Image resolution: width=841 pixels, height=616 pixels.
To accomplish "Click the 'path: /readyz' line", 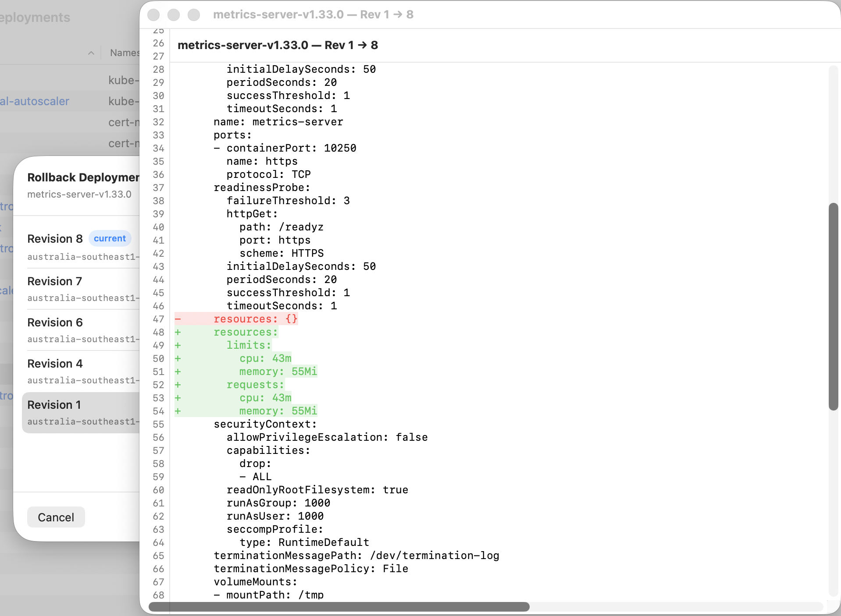I will click(281, 227).
